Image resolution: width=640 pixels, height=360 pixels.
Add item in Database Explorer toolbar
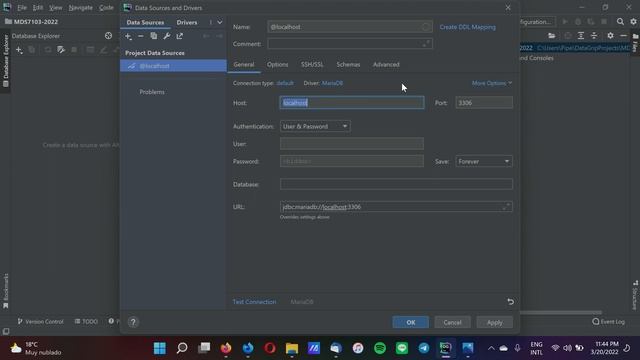(19, 50)
